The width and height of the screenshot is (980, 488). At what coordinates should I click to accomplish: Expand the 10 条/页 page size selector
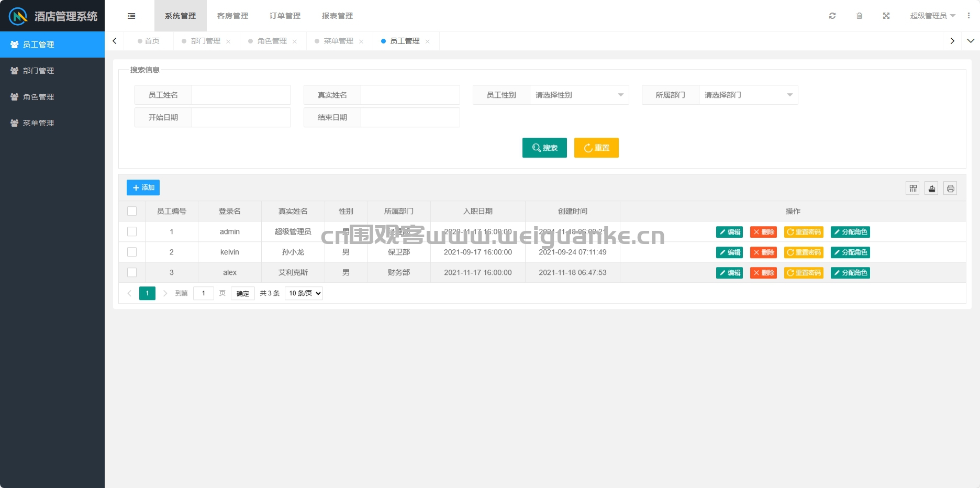point(304,293)
